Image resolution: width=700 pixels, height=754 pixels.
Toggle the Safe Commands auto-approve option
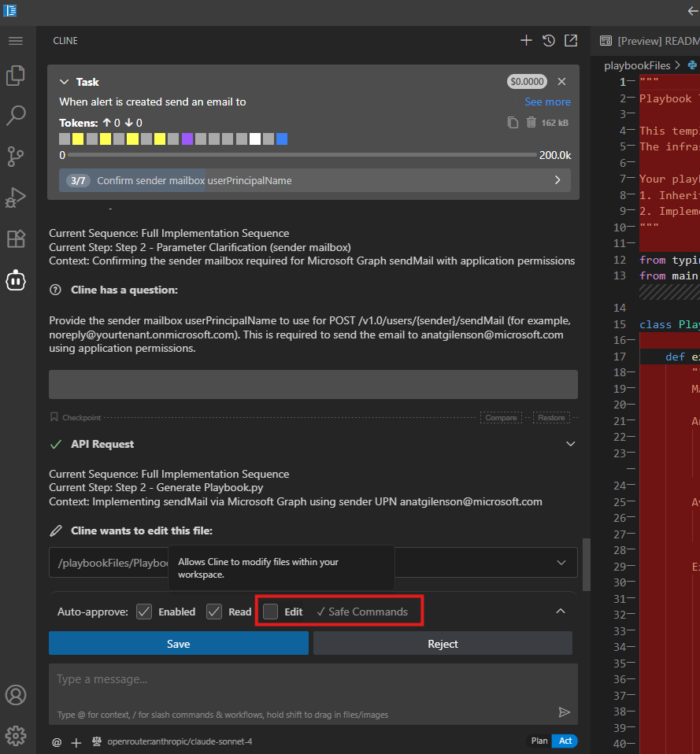coord(361,612)
